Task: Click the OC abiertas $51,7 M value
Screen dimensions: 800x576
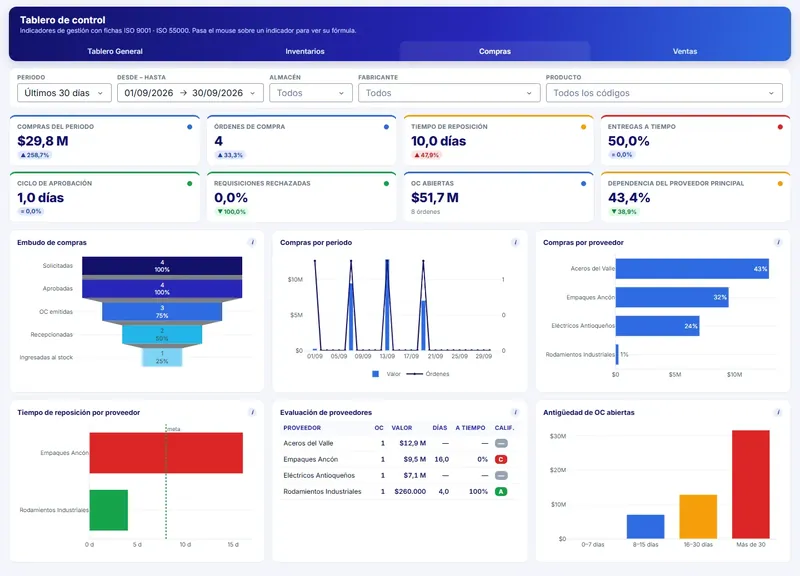Action: coord(435,197)
